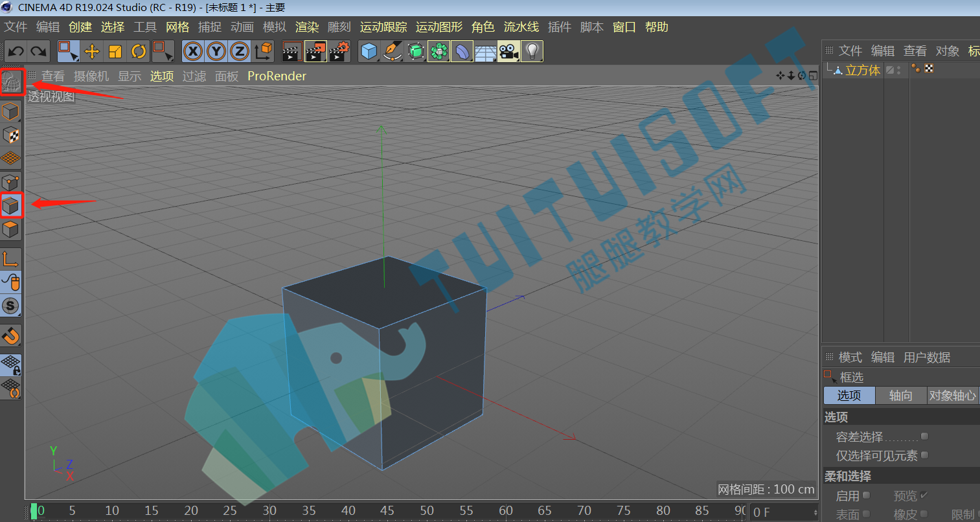Select the 立方体 object in Object Manager
The image size is (980, 522).
863,70
